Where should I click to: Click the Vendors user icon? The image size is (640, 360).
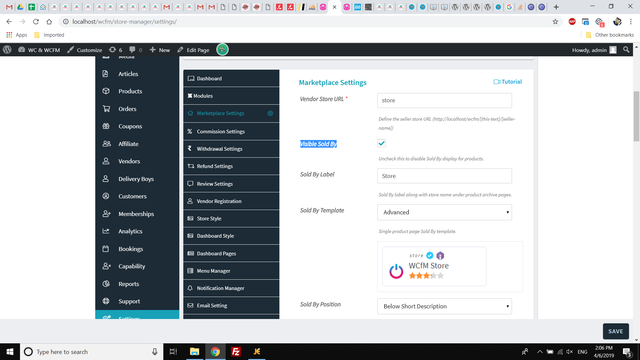106,161
